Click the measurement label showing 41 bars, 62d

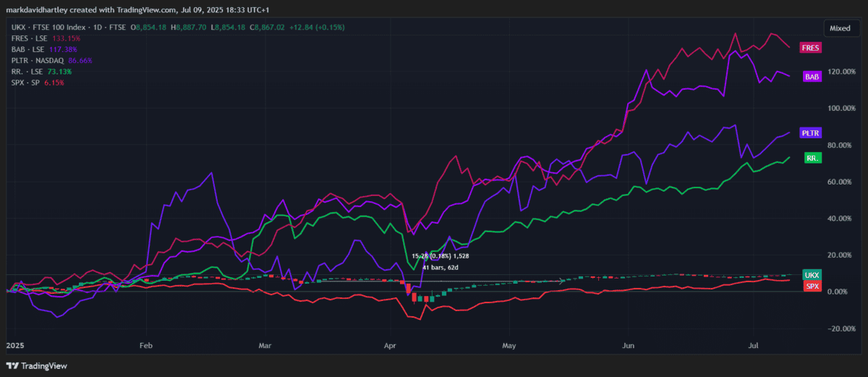point(440,268)
